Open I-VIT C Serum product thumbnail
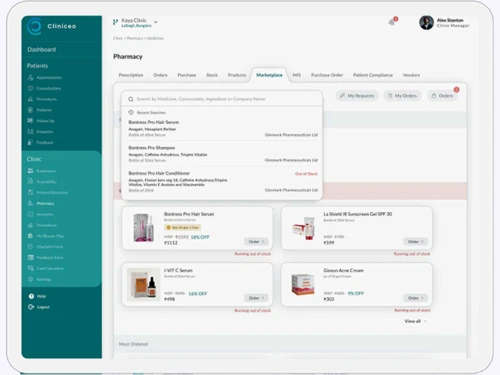Image resolution: width=500 pixels, height=375 pixels. [x=144, y=284]
